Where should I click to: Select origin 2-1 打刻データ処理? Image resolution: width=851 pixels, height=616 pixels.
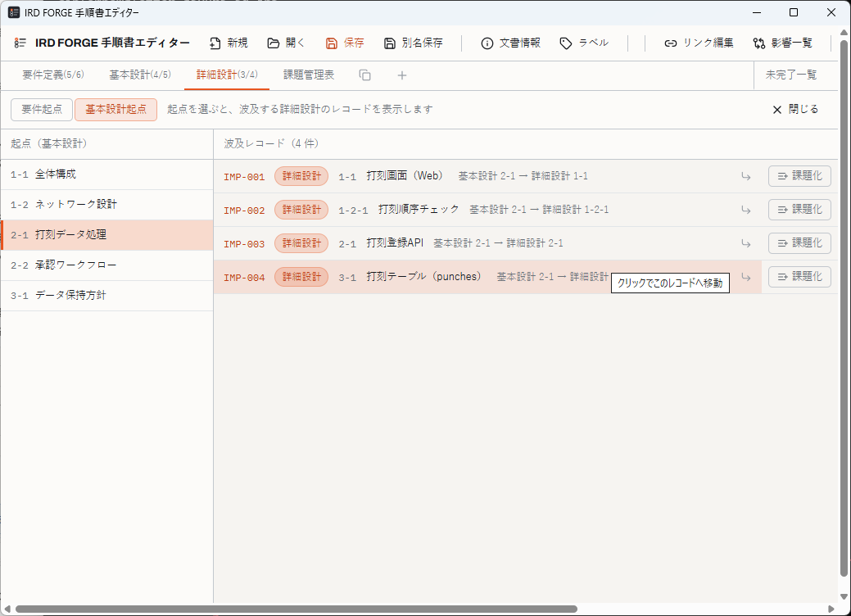tap(107, 235)
